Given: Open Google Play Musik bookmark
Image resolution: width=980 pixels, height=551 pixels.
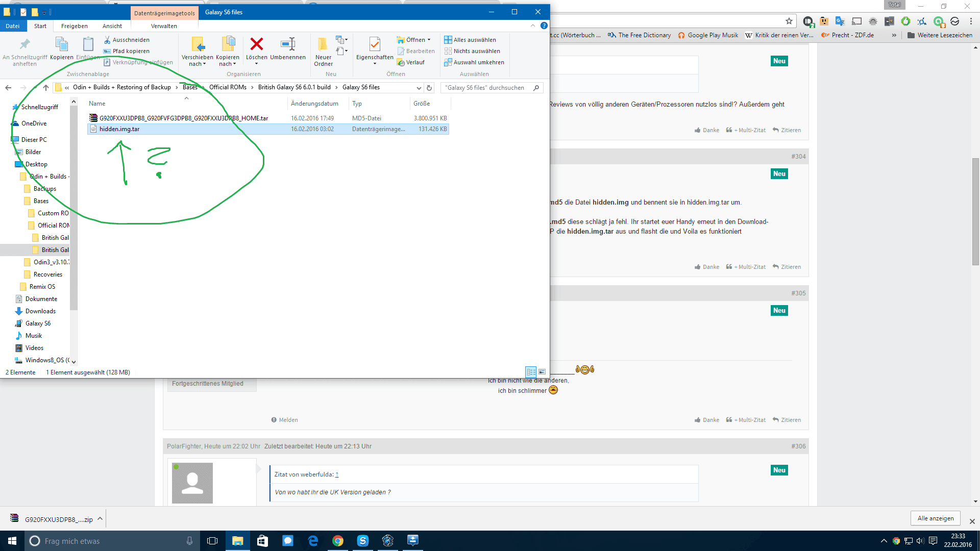Looking at the screenshot, I should [708, 35].
